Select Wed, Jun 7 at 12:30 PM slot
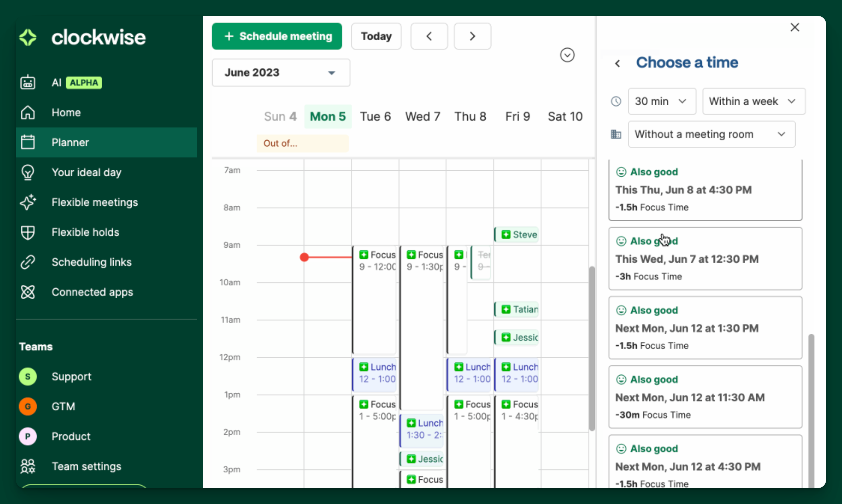 [705, 259]
